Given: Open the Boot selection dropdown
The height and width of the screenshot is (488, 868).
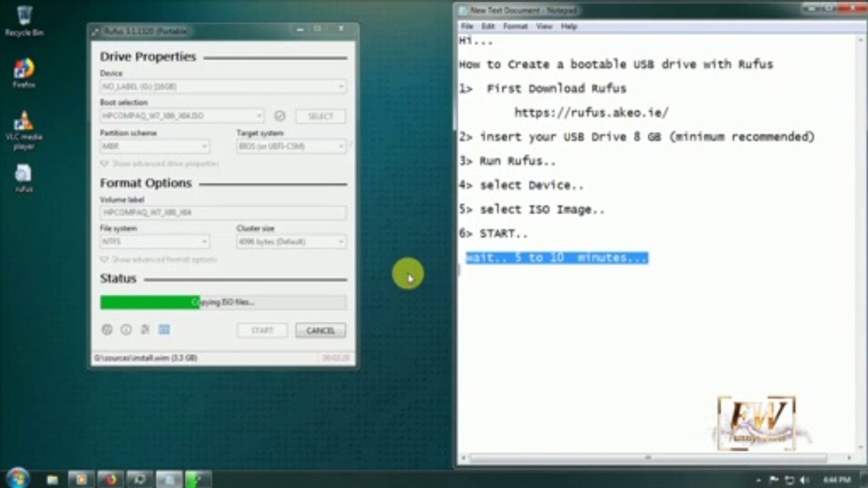Looking at the screenshot, I should (182, 116).
